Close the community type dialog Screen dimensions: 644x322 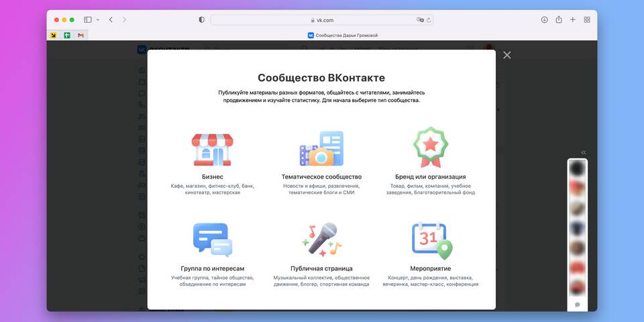[x=507, y=55]
